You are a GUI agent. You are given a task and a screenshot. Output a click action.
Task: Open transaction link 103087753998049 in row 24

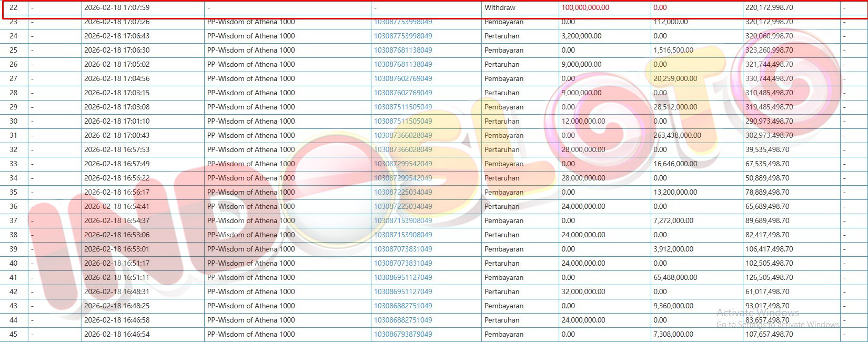(403, 36)
